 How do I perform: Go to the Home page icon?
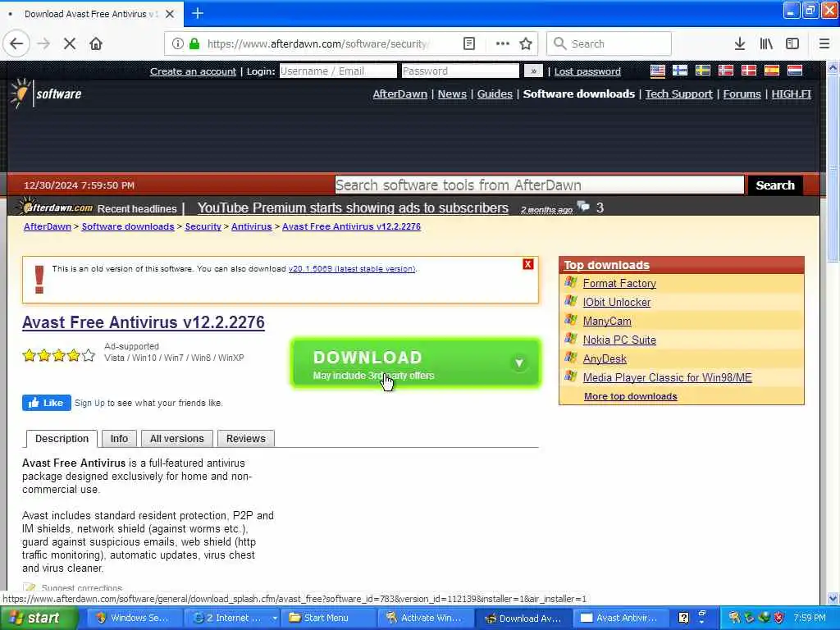tap(96, 43)
